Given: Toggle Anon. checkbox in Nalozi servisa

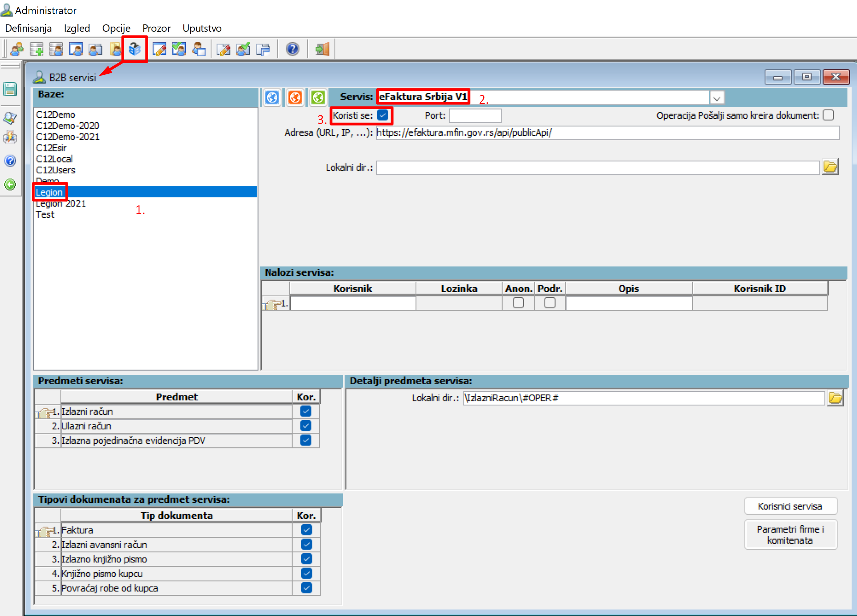Looking at the screenshot, I should point(518,303).
